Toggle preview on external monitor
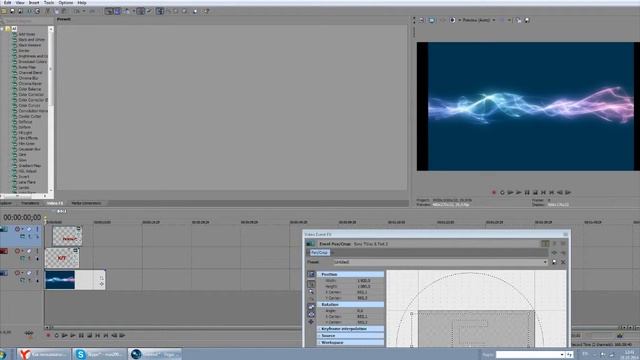The image size is (640, 360). pos(431,20)
